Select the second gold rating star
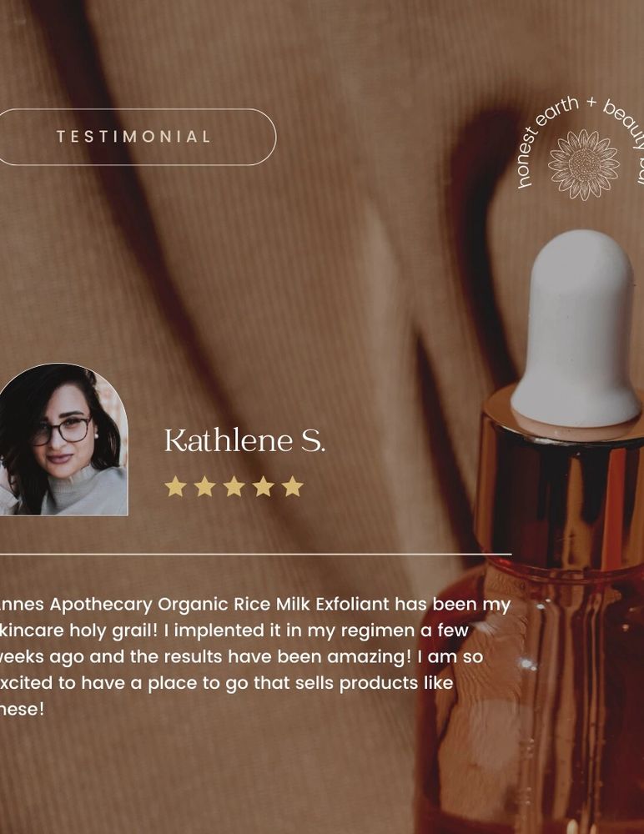Viewport: 644px width, 834px height. (x=204, y=486)
